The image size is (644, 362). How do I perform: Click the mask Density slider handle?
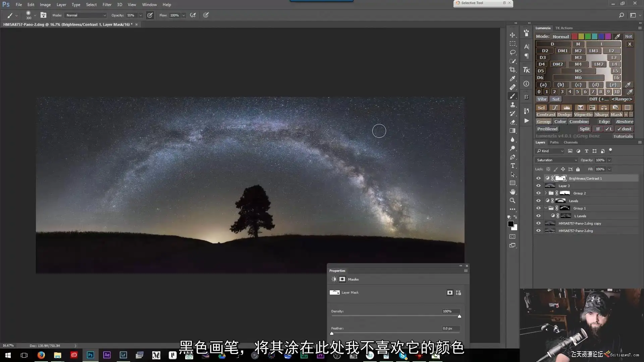(460, 316)
